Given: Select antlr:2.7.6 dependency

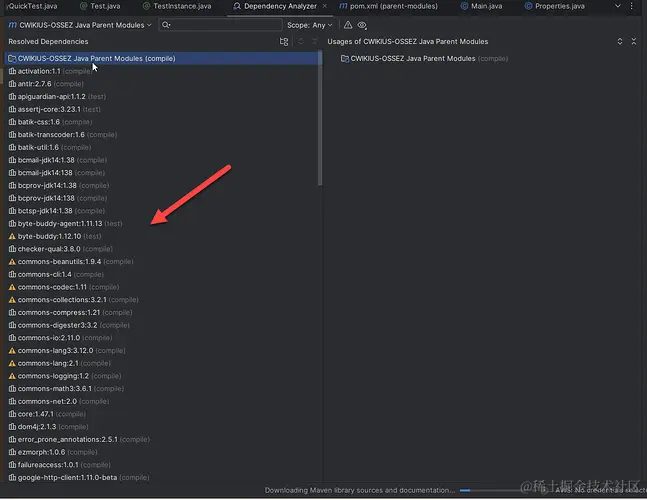Looking at the screenshot, I should tap(46, 84).
